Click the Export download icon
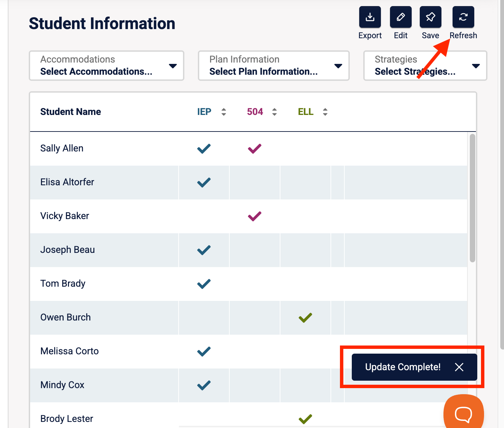Viewport: 504px width, 428px height. click(x=370, y=17)
